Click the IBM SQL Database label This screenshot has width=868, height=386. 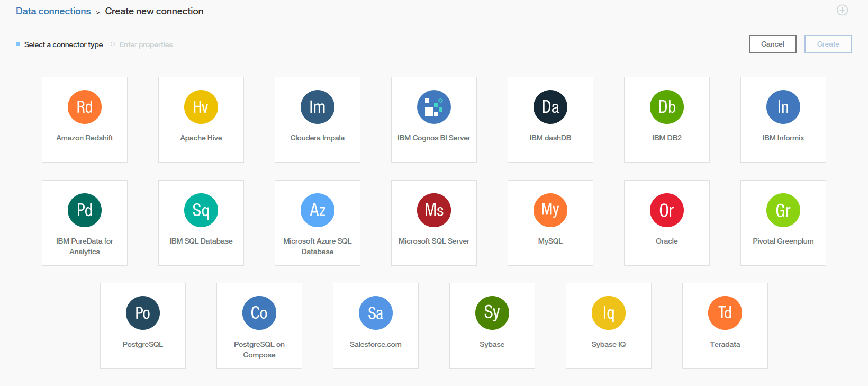pyautogui.click(x=201, y=241)
